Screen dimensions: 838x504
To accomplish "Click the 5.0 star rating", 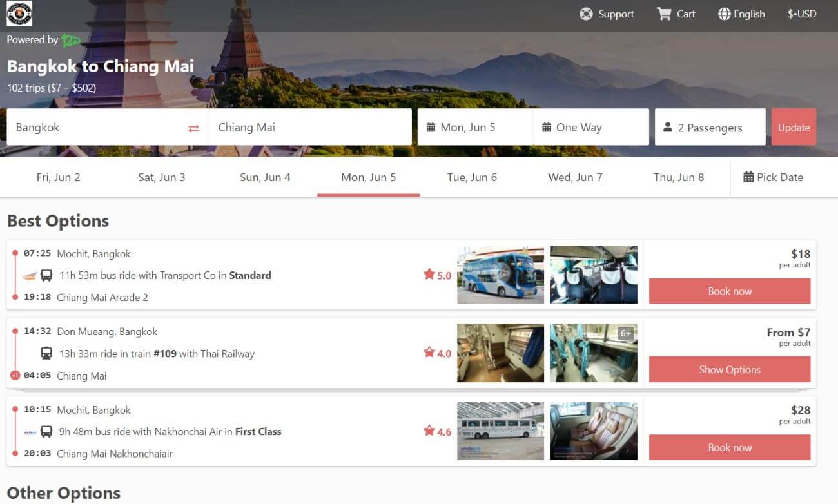I will [437, 275].
